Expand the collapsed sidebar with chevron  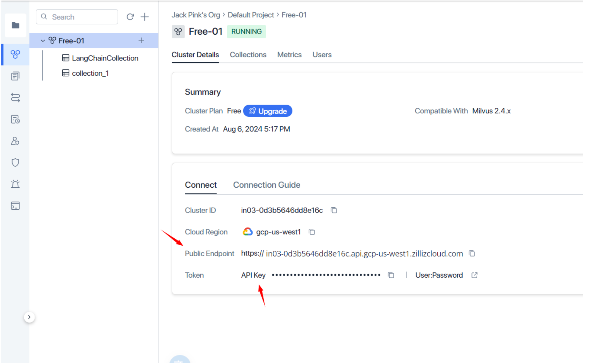[x=29, y=317]
